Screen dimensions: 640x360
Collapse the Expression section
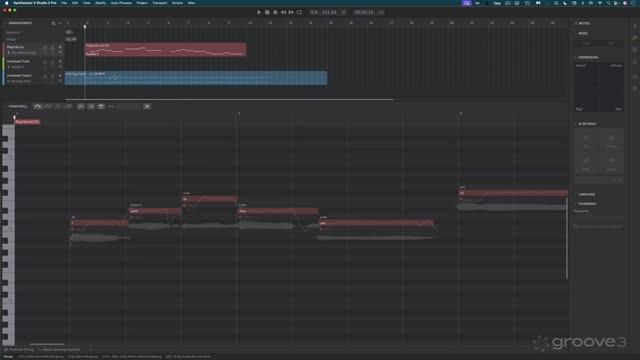pyautogui.click(x=576, y=58)
